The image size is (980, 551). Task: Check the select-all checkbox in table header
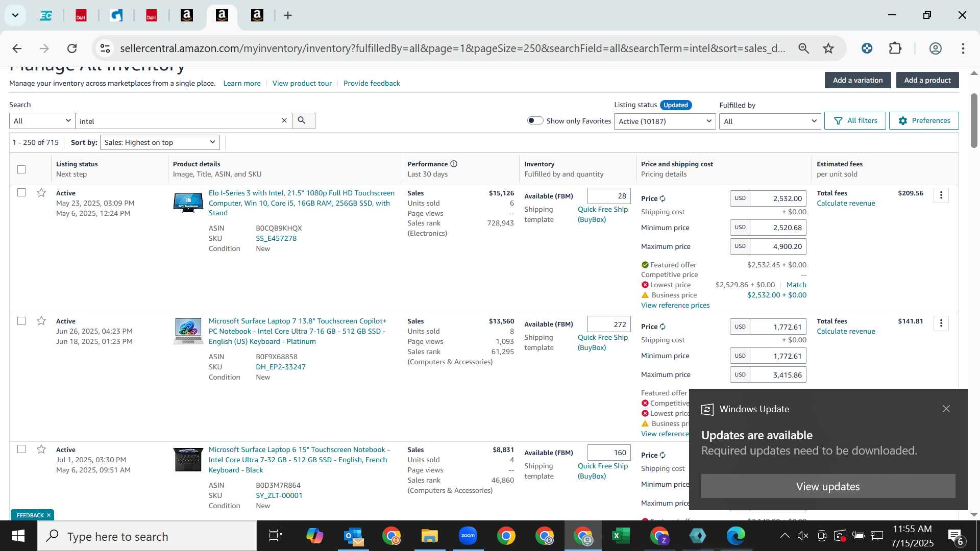[x=21, y=169]
